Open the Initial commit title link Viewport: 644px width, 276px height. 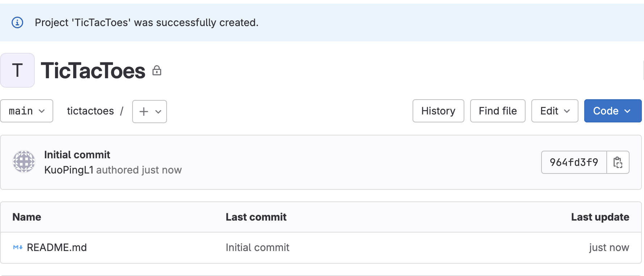pos(77,155)
